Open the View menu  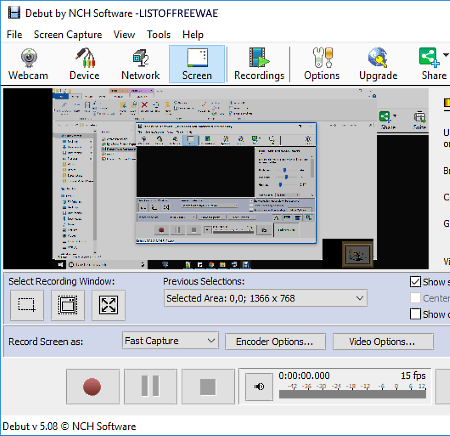pyautogui.click(x=124, y=35)
